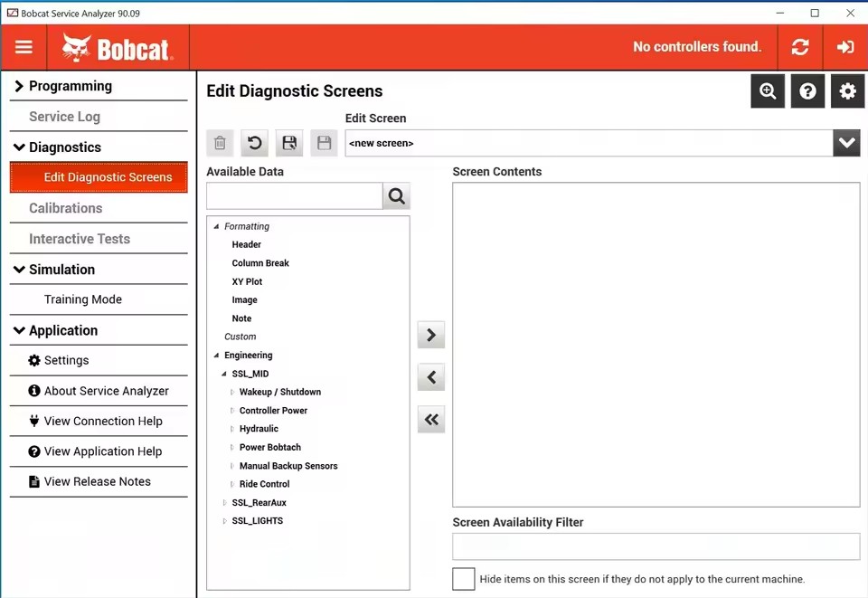
Task: Add selected item with right arrow button
Action: point(431,336)
